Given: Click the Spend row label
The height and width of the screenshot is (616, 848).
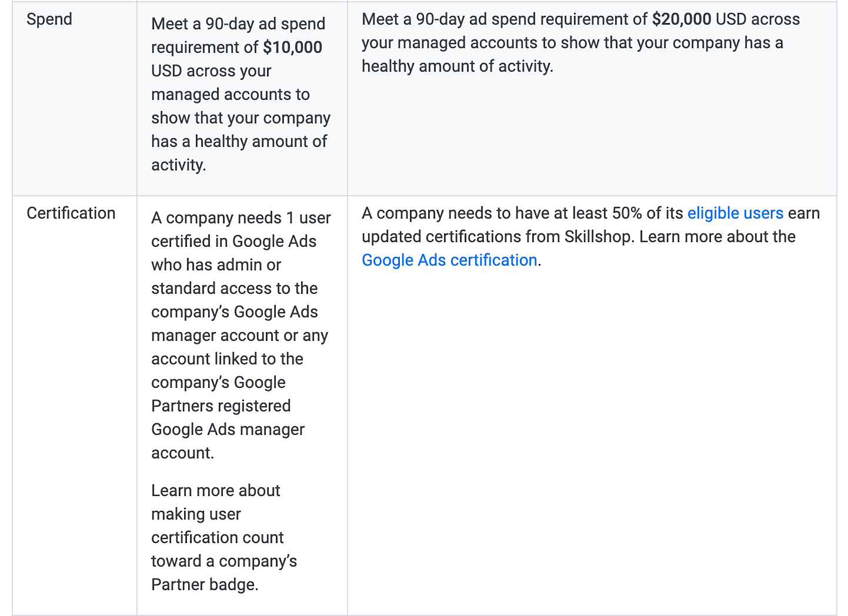Looking at the screenshot, I should click(x=49, y=19).
